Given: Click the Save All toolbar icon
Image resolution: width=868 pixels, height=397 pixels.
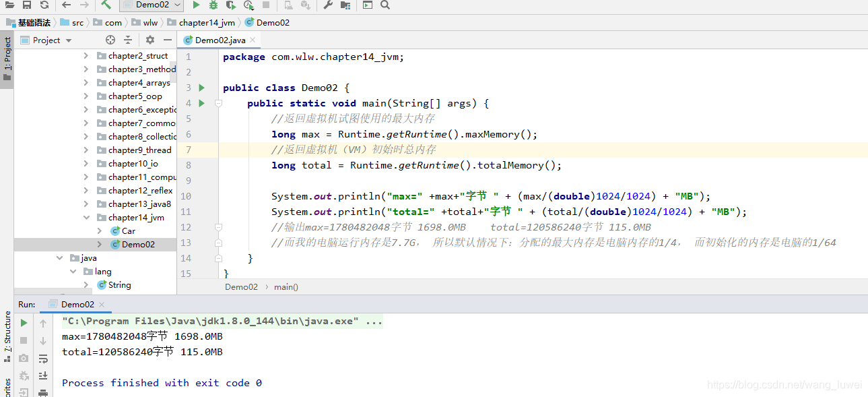Looking at the screenshot, I should tap(27, 5).
